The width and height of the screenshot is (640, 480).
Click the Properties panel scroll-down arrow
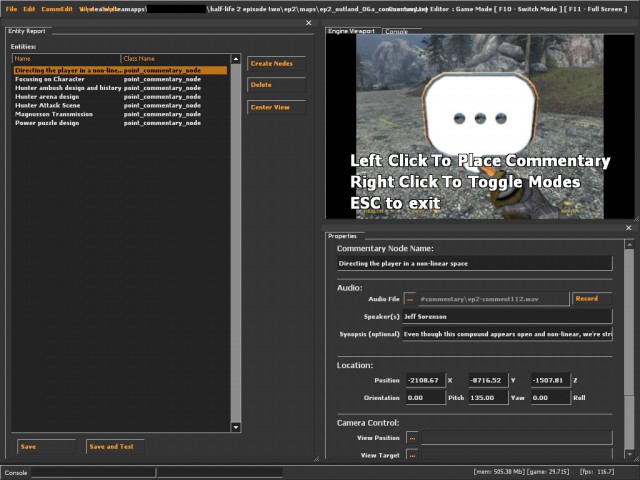pos(629,454)
